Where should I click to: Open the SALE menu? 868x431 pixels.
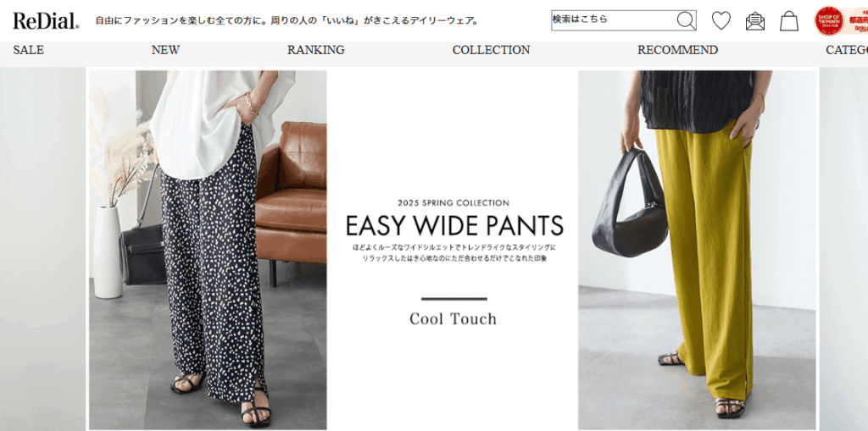(x=28, y=50)
